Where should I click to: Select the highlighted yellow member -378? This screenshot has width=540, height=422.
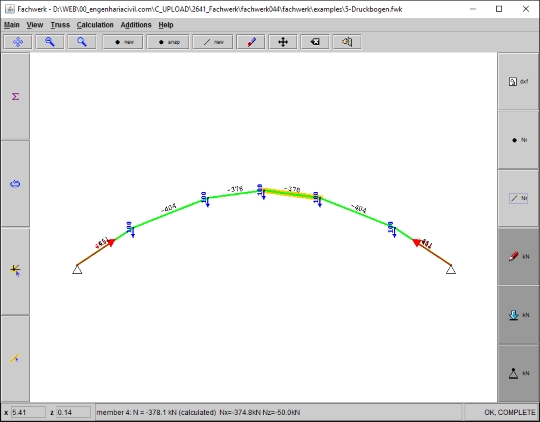point(292,194)
